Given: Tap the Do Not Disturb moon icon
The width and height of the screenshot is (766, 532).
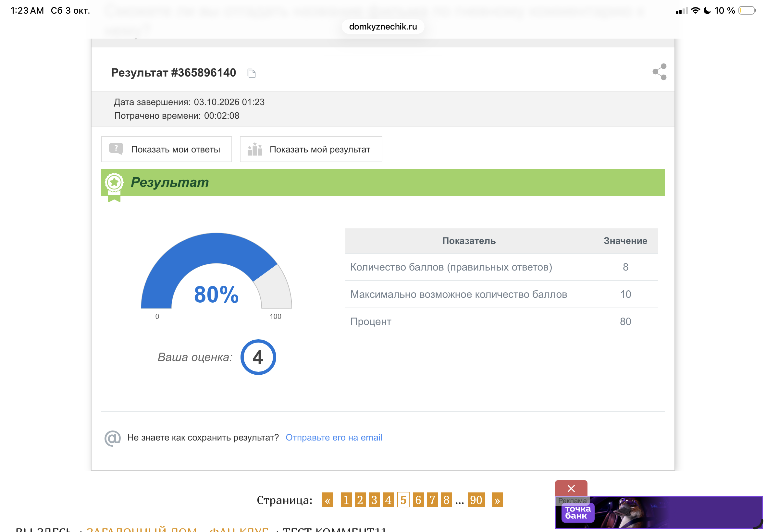Looking at the screenshot, I should tap(707, 11).
